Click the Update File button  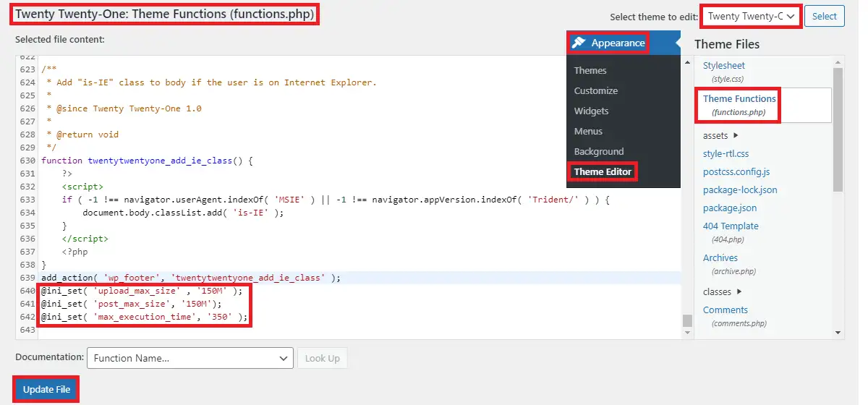pos(46,389)
